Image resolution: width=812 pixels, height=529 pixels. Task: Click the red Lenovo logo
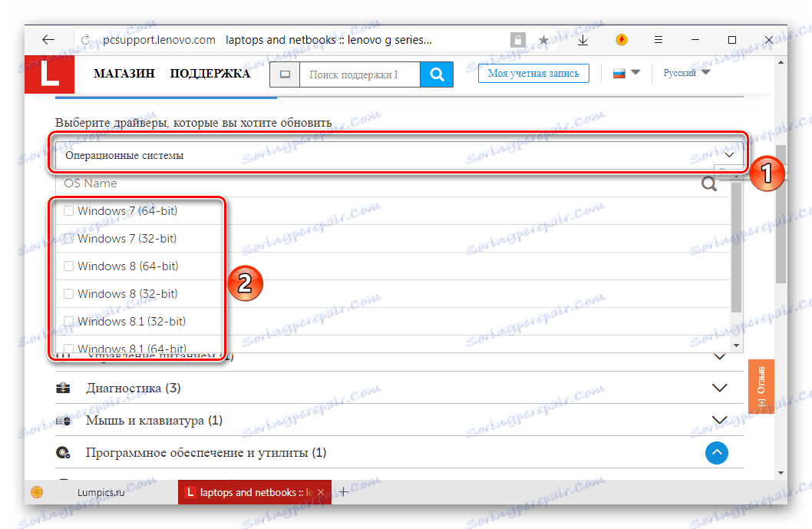pyautogui.click(x=49, y=74)
